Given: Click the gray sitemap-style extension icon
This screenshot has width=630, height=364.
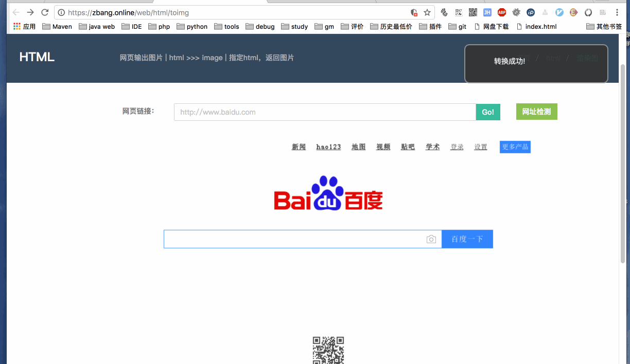Looking at the screenshot, I should tap(545, 12).
